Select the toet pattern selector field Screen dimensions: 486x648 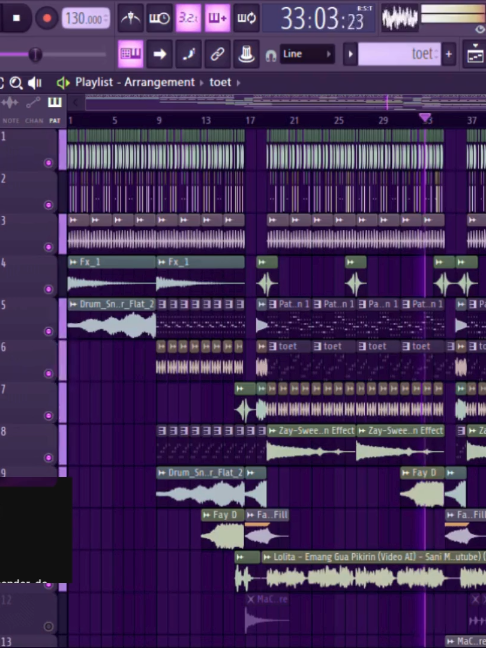(399, 54)
